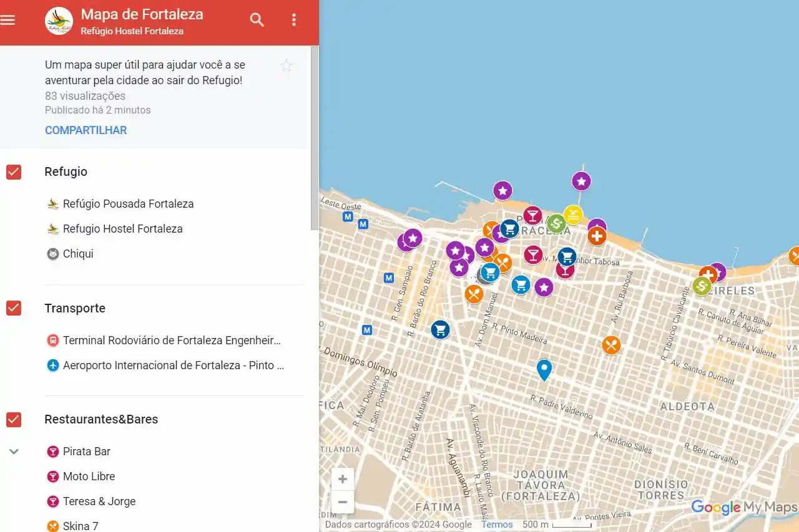Viewport: 799px width, 532px height.
Task: Open the three-dot more options menu
Action: click(x=294, y=20)
